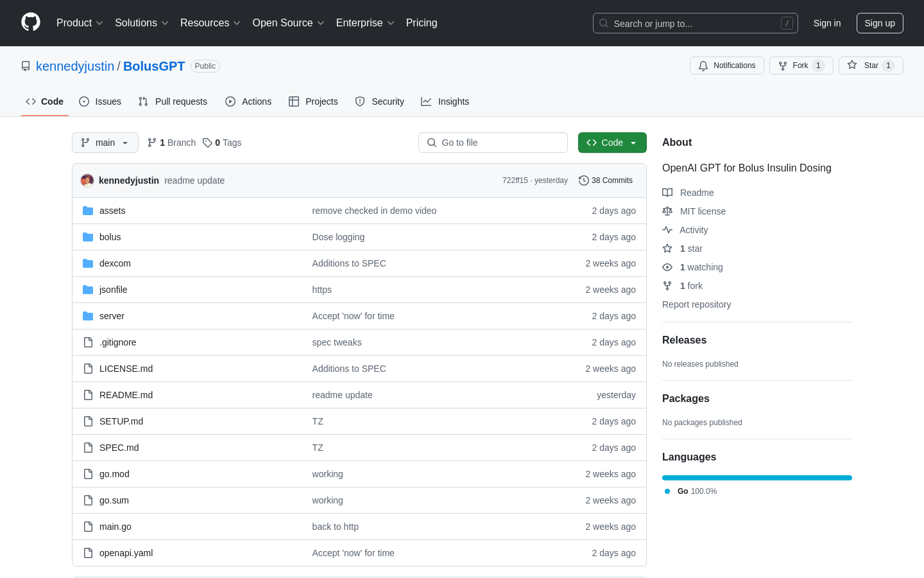Select the Code tab

(45, 101)
